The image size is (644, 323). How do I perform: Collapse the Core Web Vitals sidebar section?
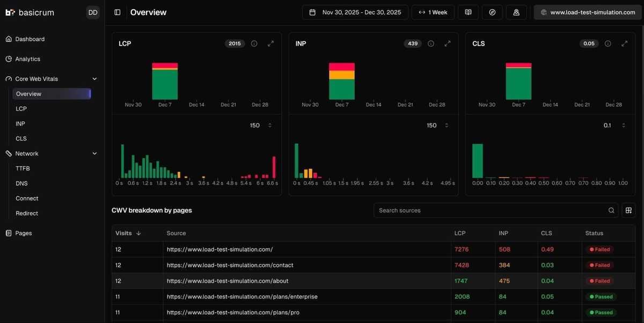click(94, 78)
